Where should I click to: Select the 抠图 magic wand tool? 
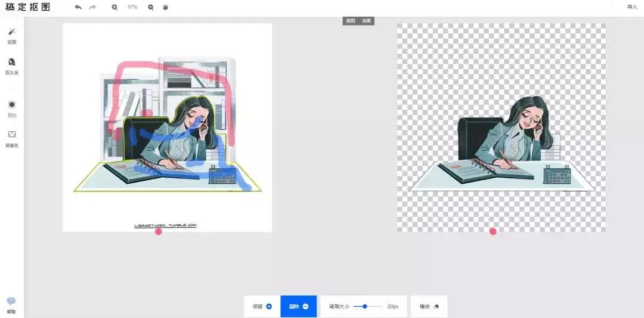[11, 34]
